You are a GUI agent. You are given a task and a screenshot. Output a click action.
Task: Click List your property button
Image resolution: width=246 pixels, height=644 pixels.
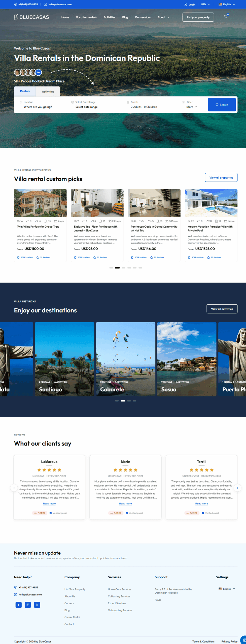(x=198, y=17)
